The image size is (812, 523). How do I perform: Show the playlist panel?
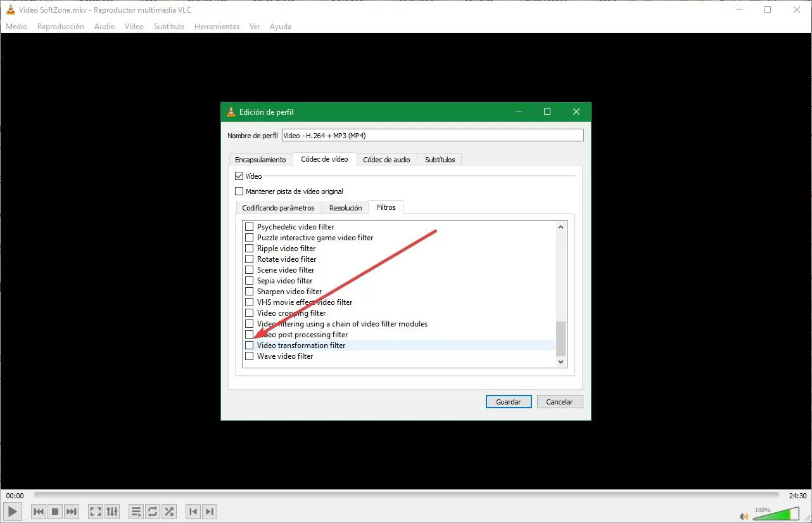136,512
